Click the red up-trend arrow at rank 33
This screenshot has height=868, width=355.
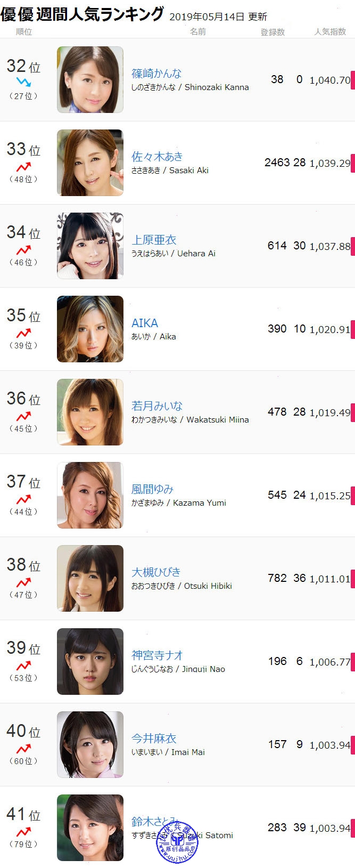tap(23, 167)
